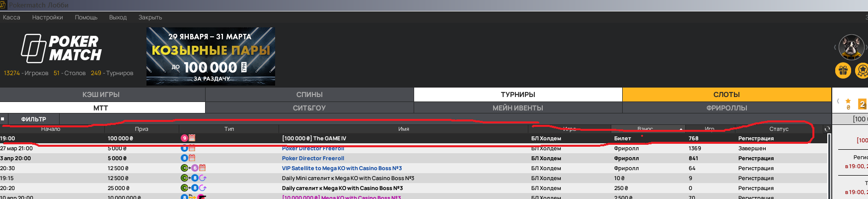Click the user avatar with bulldog picture

[x=851, y=47]
